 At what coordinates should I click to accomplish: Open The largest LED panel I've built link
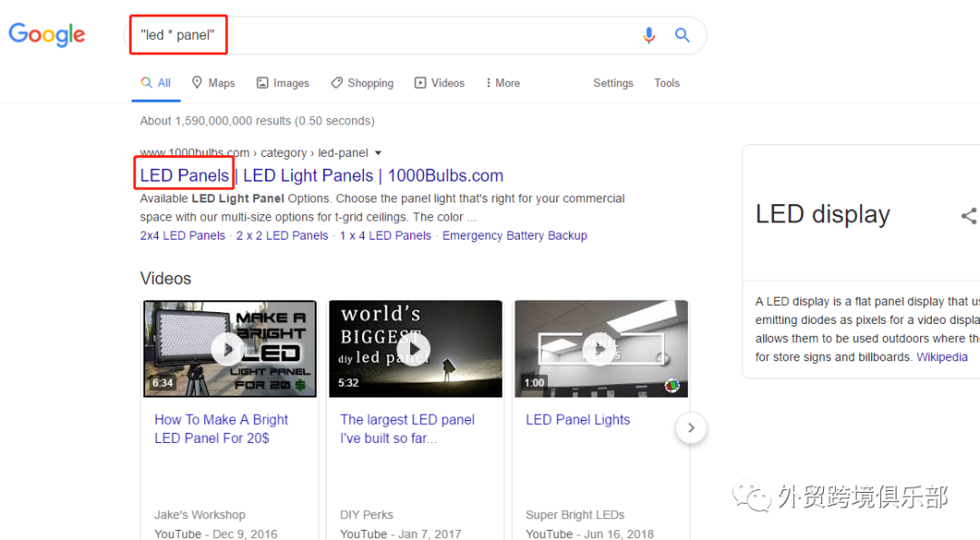coord(407,428)
